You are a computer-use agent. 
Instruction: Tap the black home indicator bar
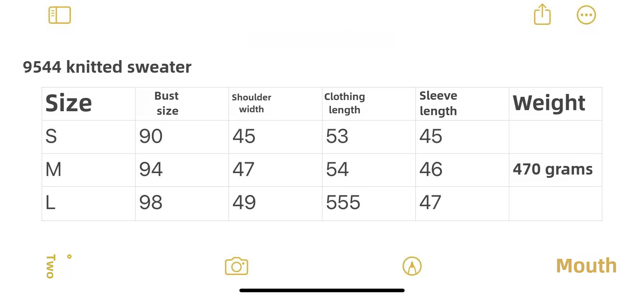pyautogui.click(x=322, y=290)
